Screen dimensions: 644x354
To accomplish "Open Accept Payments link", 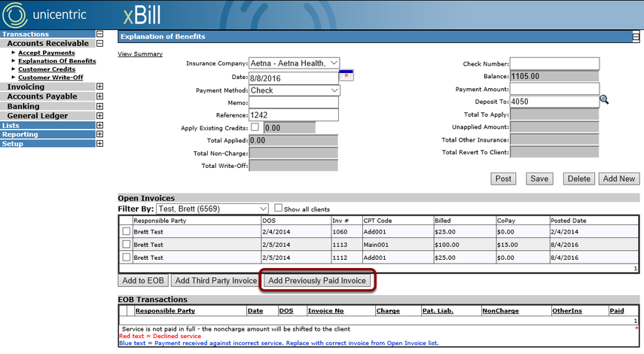I will click(x=47, y=53).
